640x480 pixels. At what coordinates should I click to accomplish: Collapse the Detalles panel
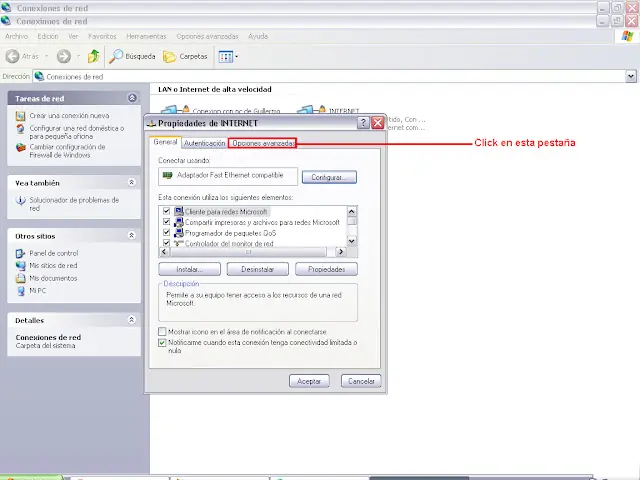point(131,320)
